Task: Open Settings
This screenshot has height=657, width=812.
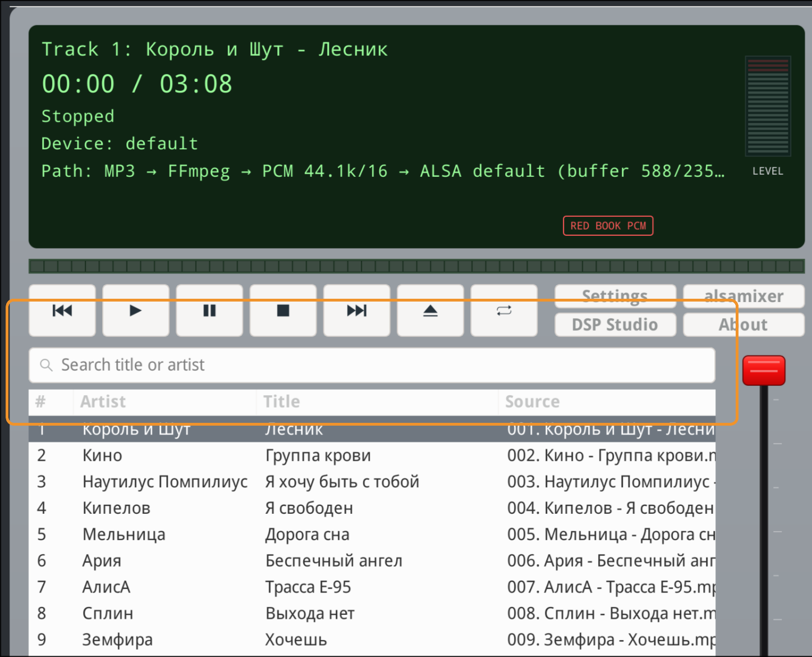Action: 615,296
